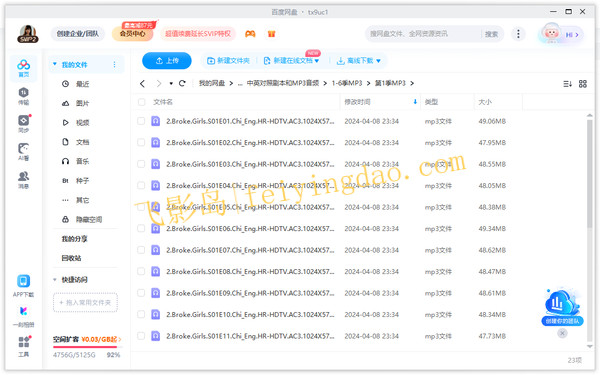Open the 会员中心 button
600x375 pixels.
(x=132, y=34)
